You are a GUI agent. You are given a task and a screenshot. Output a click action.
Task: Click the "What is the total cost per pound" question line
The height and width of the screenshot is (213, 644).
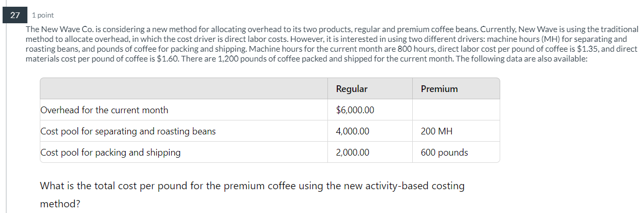click(252, 186)
